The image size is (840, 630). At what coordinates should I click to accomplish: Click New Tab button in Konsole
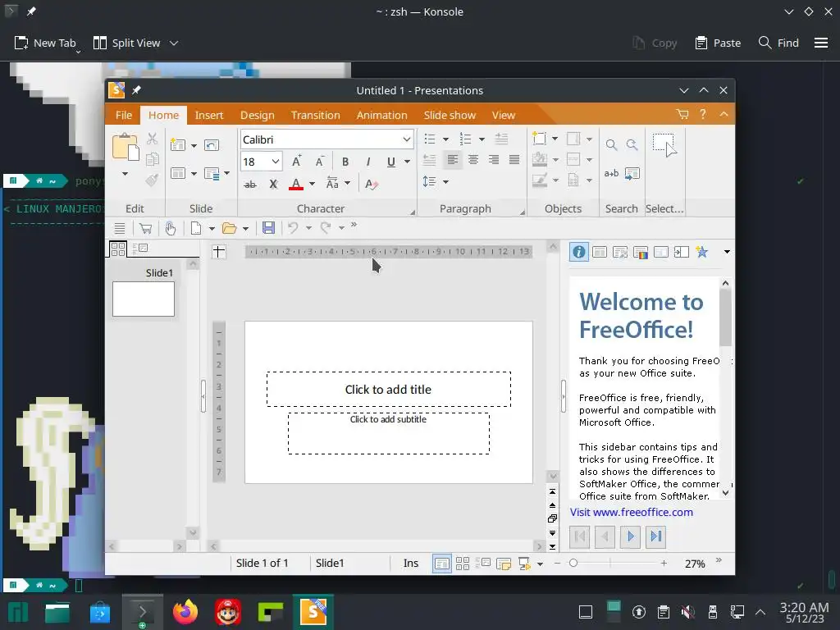tap(46, 43)
